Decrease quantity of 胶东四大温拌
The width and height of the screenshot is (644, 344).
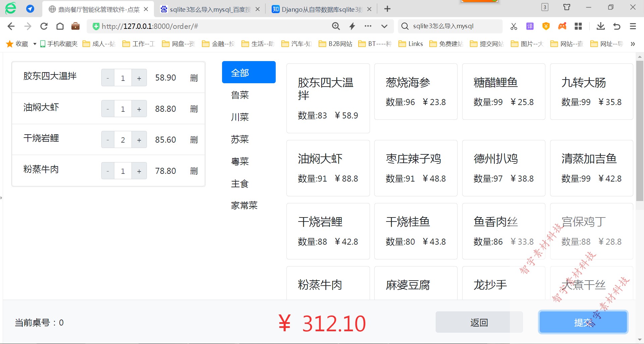[108, 78]
